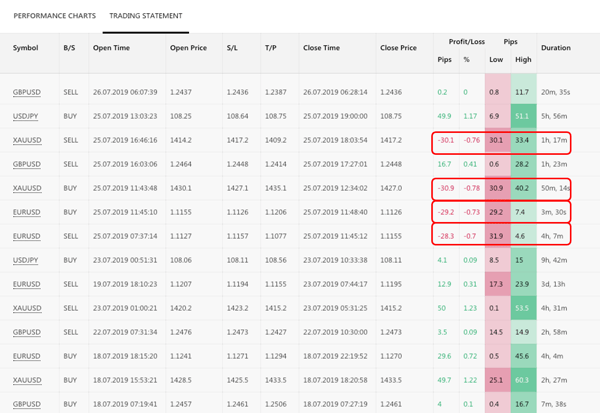
Task: Click the green 53.5 High pips cell
Action: click(x=521, y=309)
